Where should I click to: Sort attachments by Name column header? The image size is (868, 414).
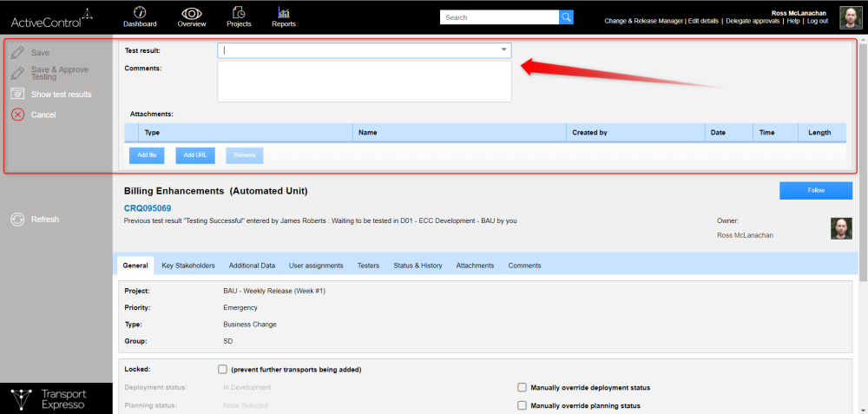pos(459,133)
